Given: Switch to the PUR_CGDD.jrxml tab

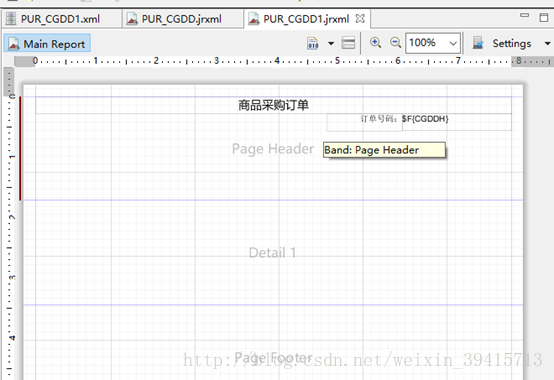Looking at the screenshot, I should (182, 19).
